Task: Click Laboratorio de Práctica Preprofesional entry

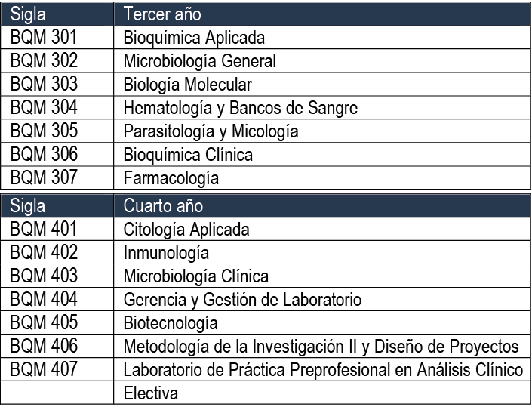Action: [x=323, y=370]
